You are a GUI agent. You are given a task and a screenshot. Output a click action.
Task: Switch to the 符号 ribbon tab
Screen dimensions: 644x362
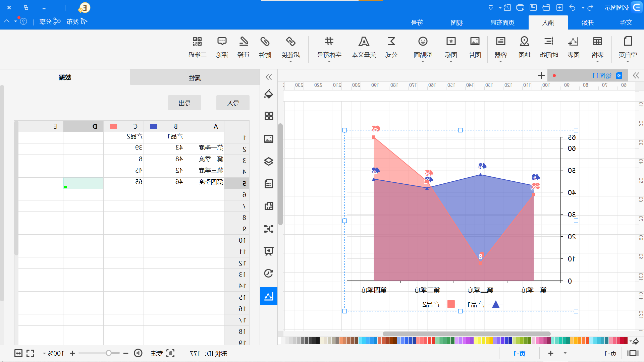[417, 22]
